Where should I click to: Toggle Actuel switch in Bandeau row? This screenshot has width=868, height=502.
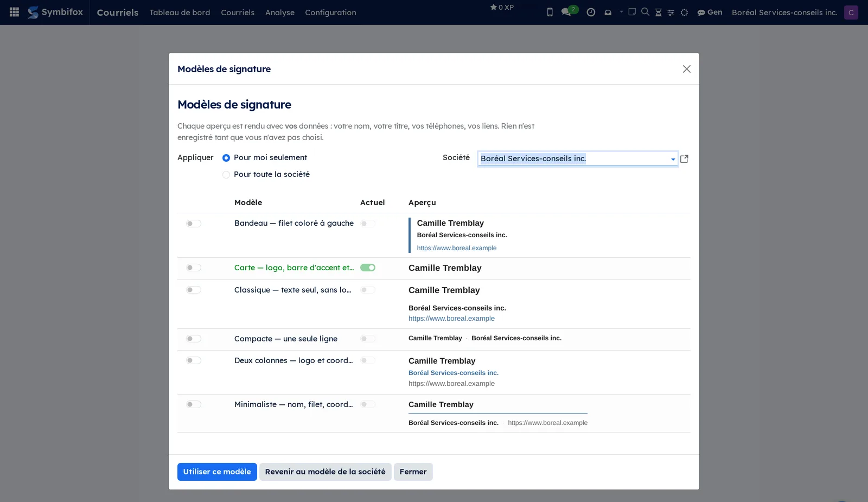(x=368, y=224)
